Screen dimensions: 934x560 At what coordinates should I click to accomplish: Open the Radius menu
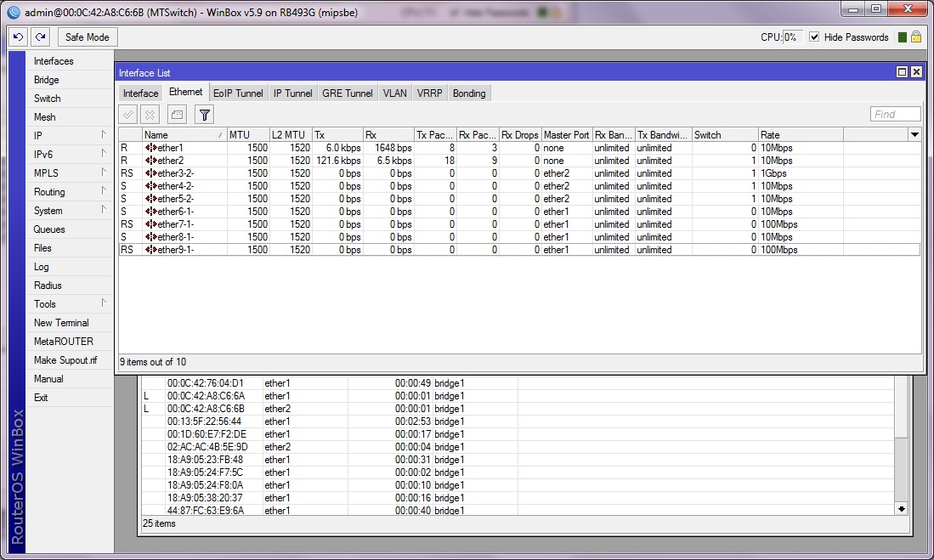[69, 286]
